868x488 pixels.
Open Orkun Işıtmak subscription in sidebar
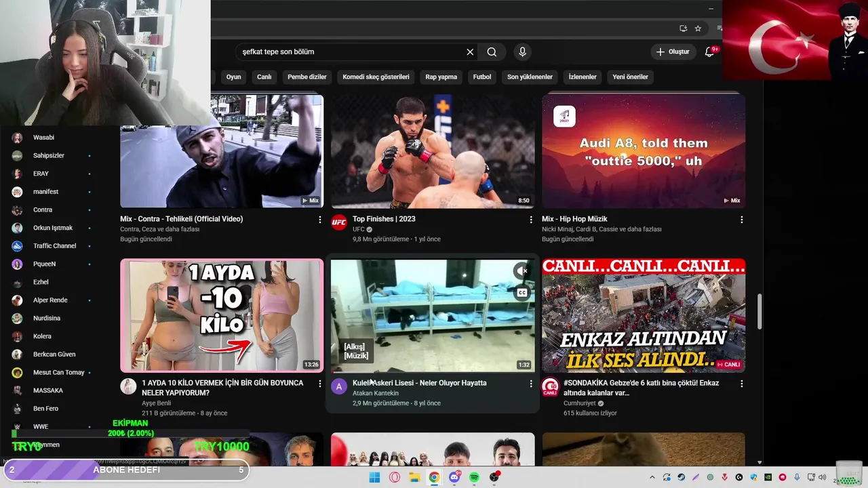coord(52,228)
